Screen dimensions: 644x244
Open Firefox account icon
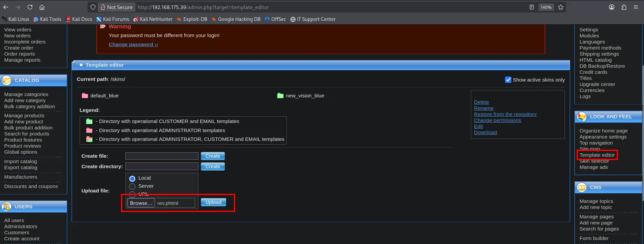[612, 7]
